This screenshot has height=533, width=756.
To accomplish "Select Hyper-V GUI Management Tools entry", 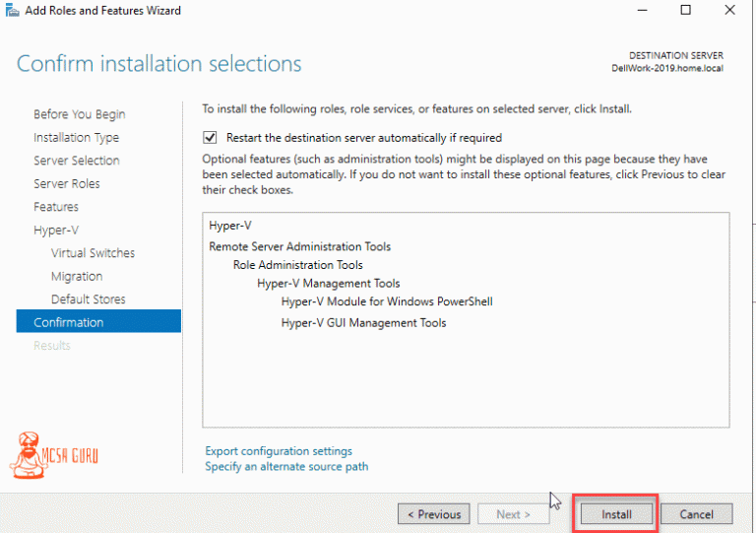I will pyautogui.click(x=363, y=323).
